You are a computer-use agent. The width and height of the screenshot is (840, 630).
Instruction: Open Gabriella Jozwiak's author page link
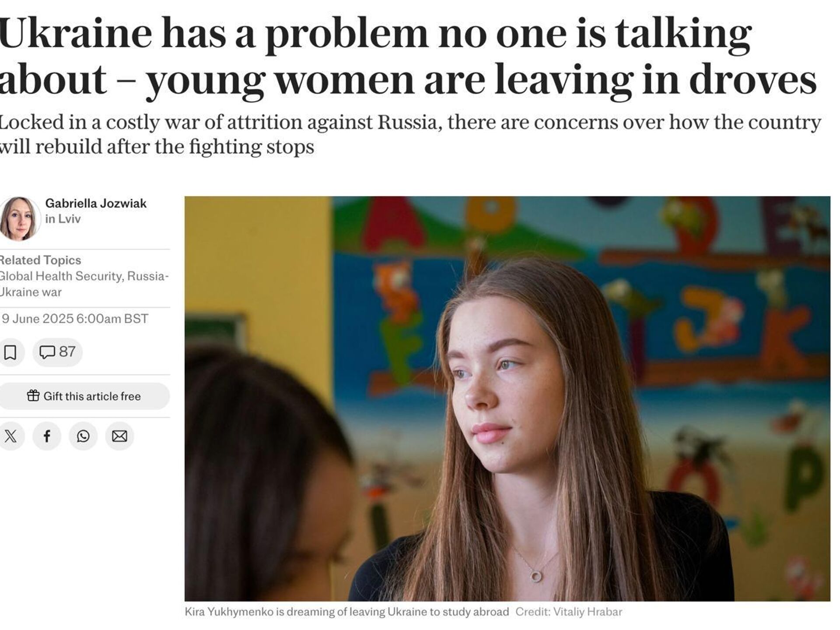tap(96, 203)
